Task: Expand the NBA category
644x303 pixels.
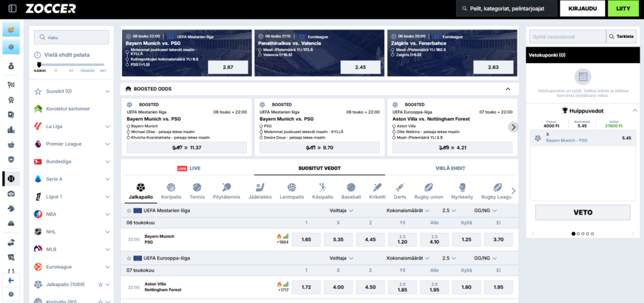Action: (x=108, y=214)
